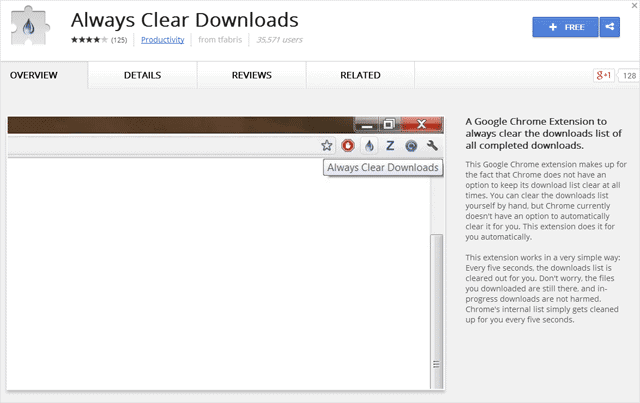Click the star rating icons
Screen dimensions: 640x403
[x=87, y=41]
